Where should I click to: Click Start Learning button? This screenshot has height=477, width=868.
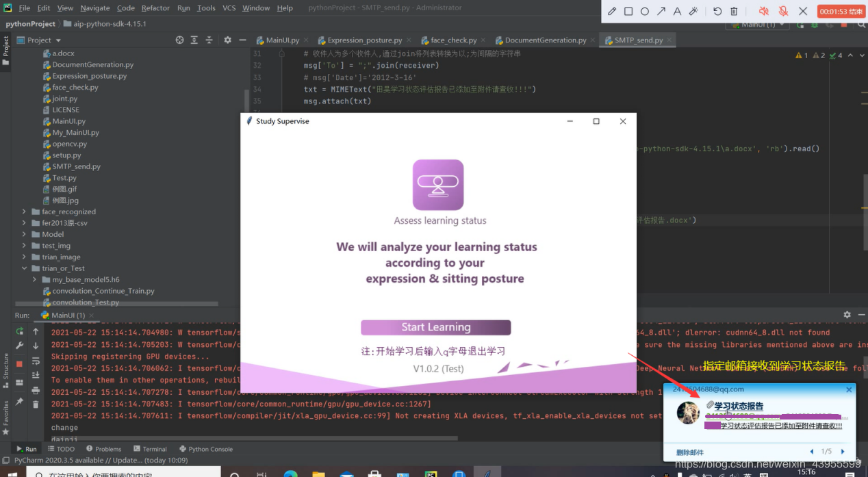[x=436, y=327]
